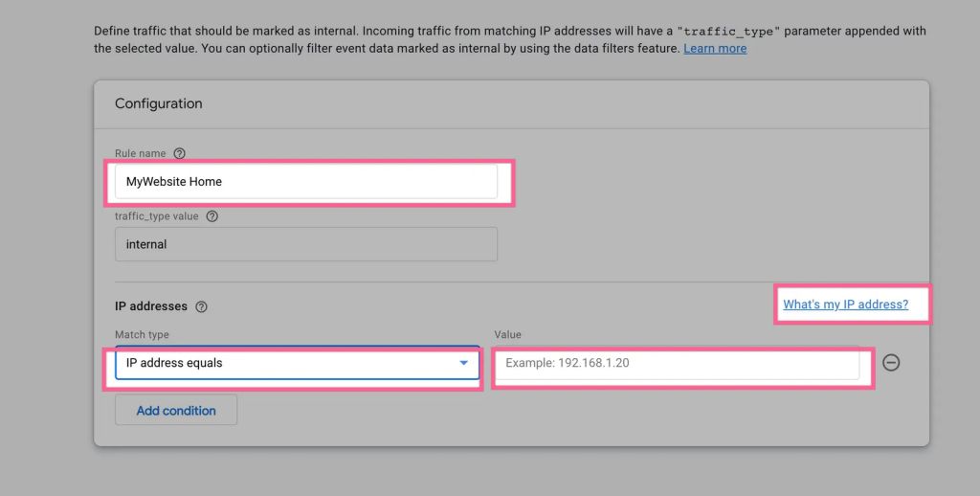The height and width of the screenshot is (496, 980).
Task: Click the IP addresses section title
Action: tap(151, 306)
